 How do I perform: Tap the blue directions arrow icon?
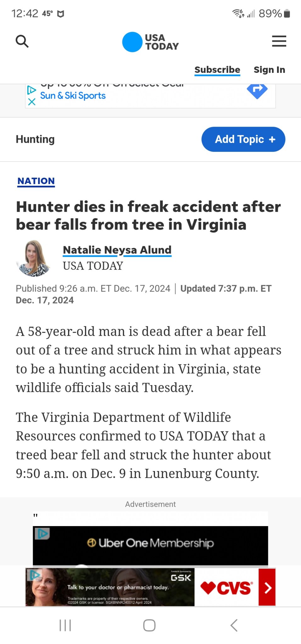pos(257,91)
